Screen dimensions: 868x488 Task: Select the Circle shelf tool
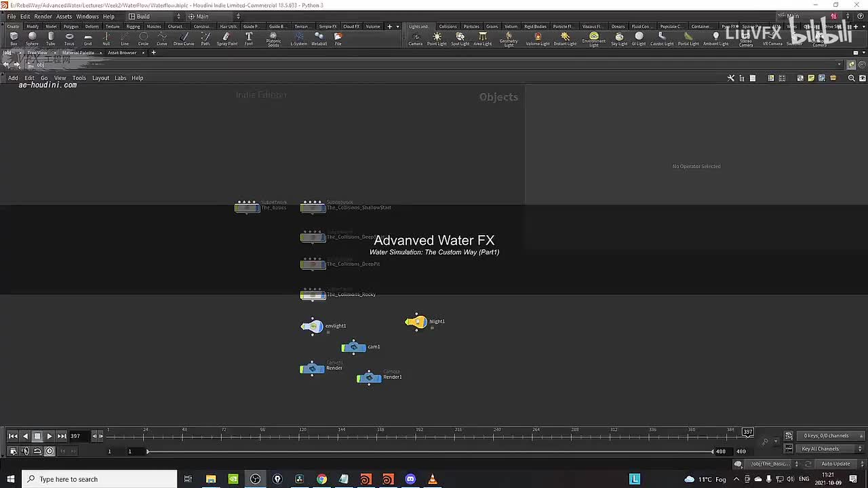point(143,39)
